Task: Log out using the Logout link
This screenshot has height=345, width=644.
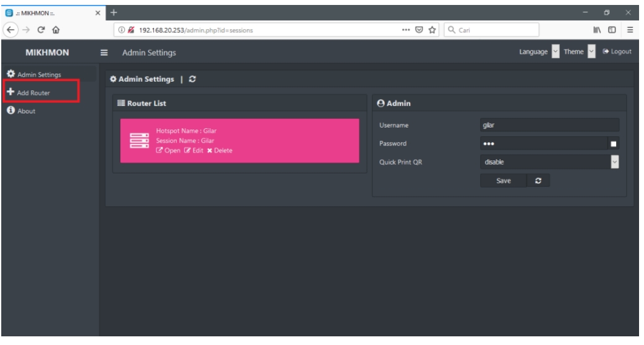Action: [x=617, y=51]
